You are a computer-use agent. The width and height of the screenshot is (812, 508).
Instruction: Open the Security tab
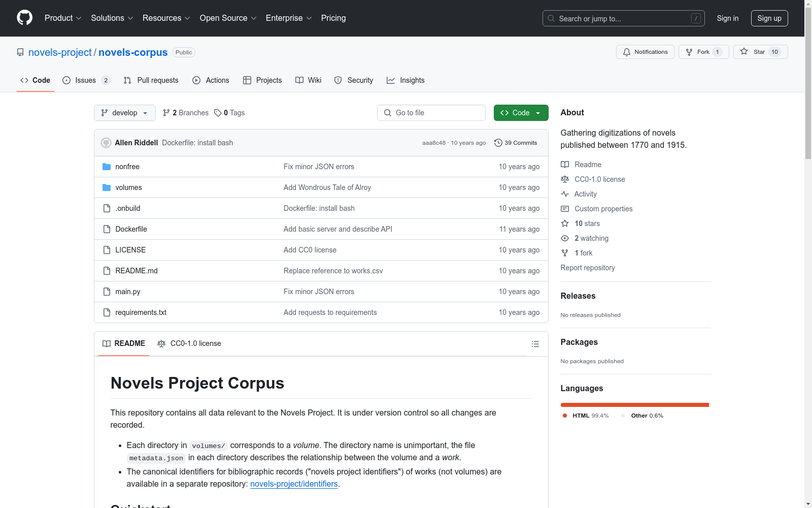354,80
